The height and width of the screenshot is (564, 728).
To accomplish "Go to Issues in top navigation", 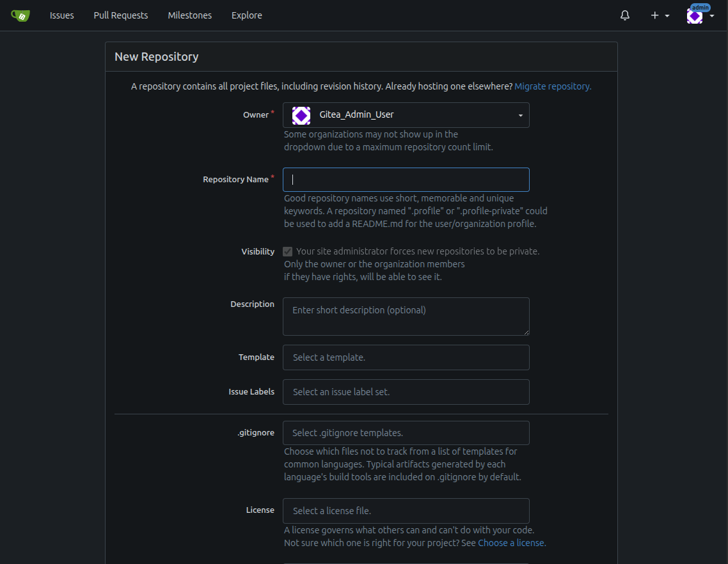I will [x=62, y=15].
